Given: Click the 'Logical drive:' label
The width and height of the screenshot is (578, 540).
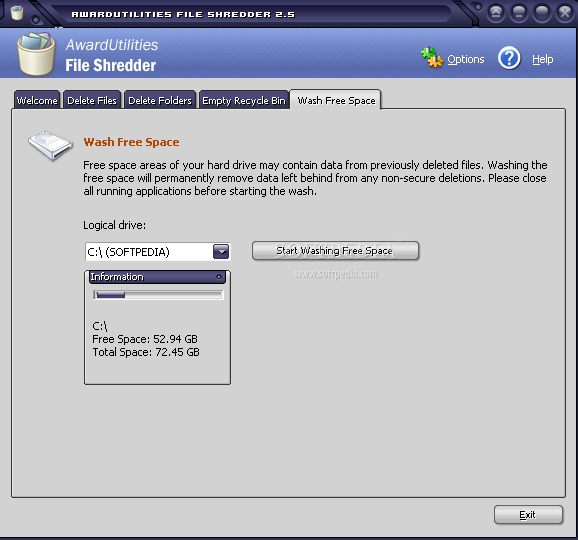Looking at the screenshot, I should (x=114, y=225).
